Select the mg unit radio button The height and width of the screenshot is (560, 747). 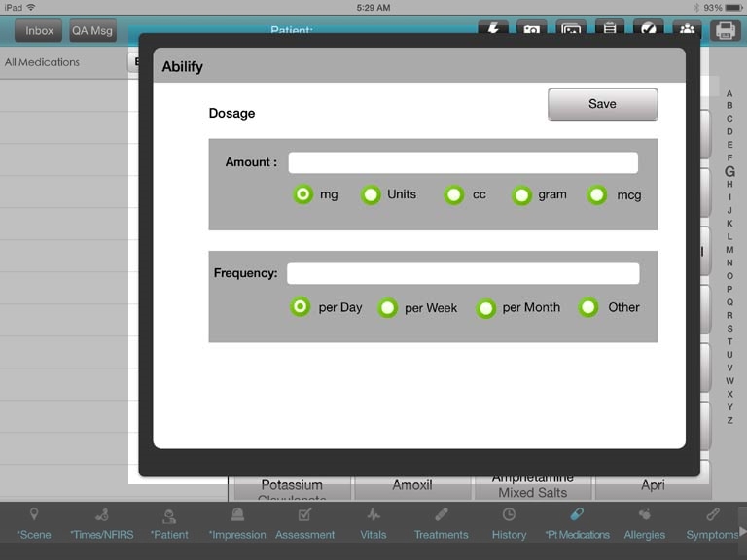[x=303, y=194]
